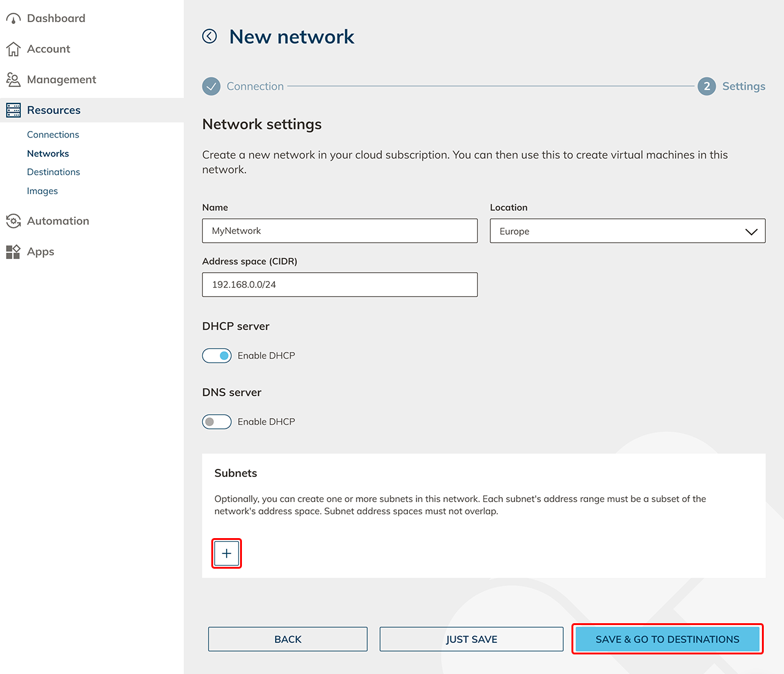Click the Dashboard gauge icon
Viewport: 784px width, 674px height.
click(x=13, y=19)
